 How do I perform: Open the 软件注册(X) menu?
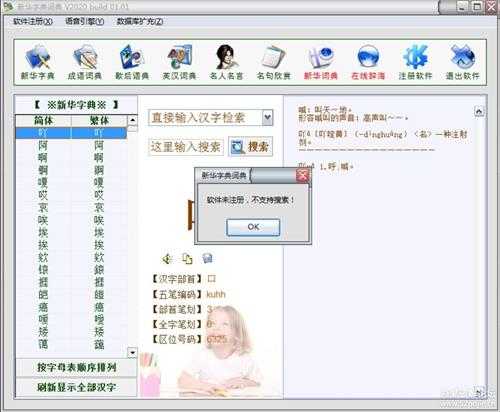pos(33,21)
